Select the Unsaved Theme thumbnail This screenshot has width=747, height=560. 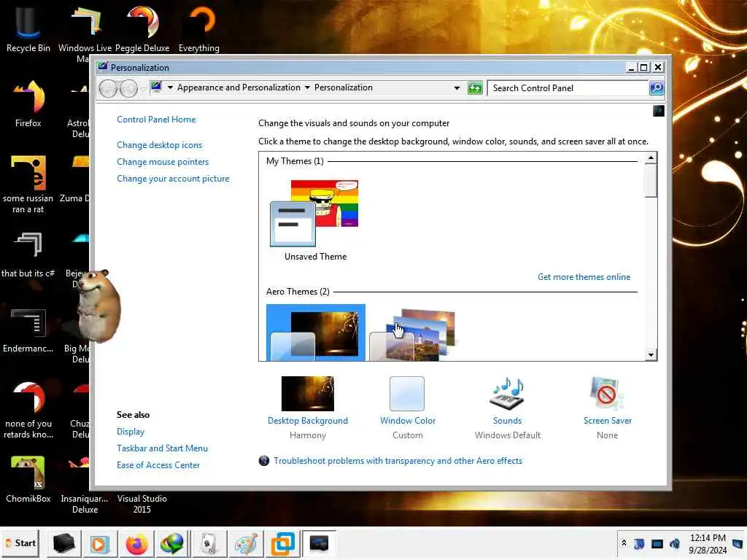pyautogui.click(x=314, y=220)
